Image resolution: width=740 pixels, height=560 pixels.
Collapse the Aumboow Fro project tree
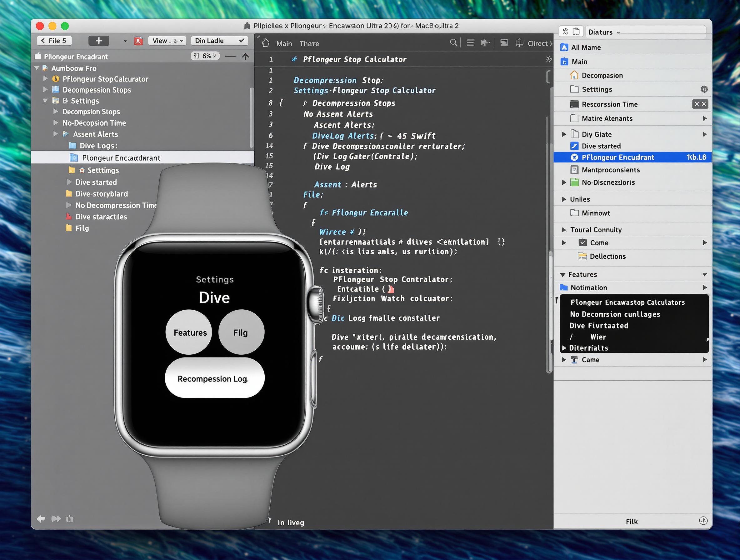(x=37, y=68)
